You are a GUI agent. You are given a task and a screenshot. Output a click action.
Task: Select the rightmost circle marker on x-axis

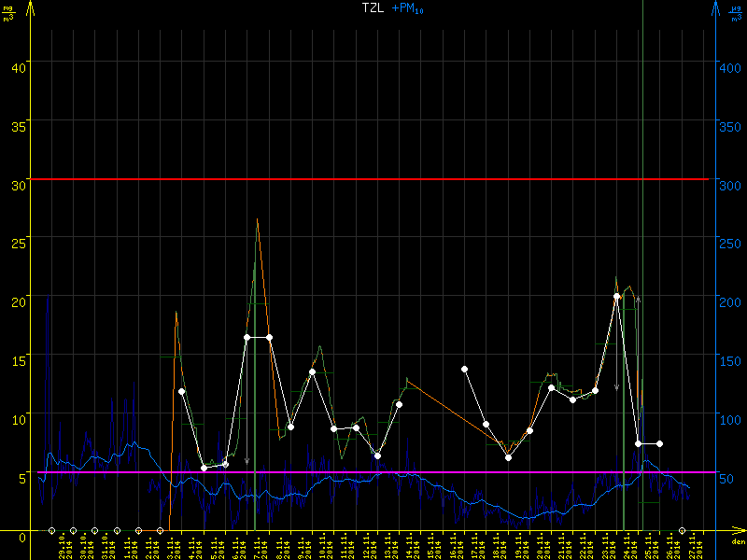[x=683, y=530]
